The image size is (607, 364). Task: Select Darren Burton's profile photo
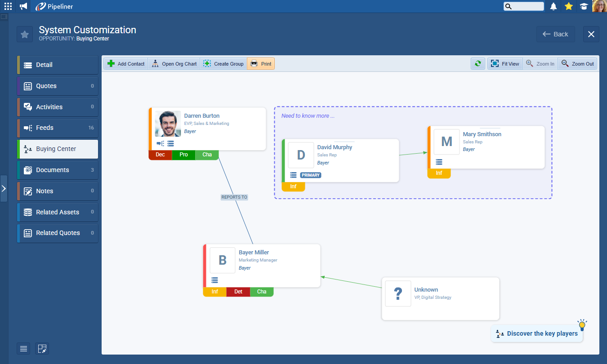pos(168,124)
